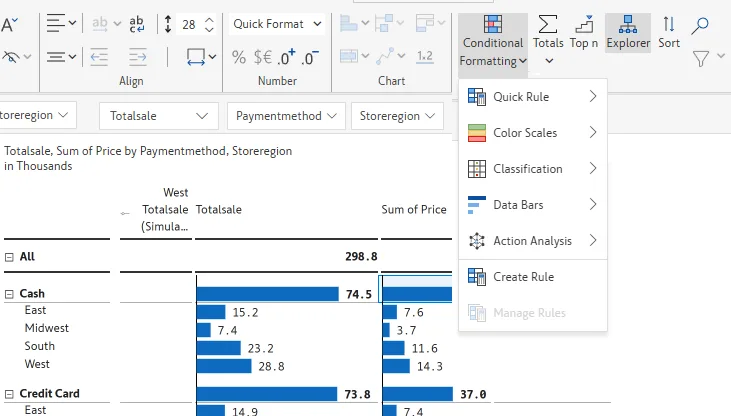
Task: Open the Paymentmethod field dropdown
Action: [x=286, y=116]
